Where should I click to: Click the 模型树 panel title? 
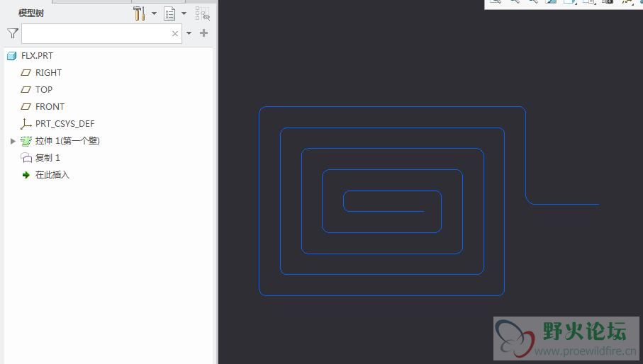point(31,13)
